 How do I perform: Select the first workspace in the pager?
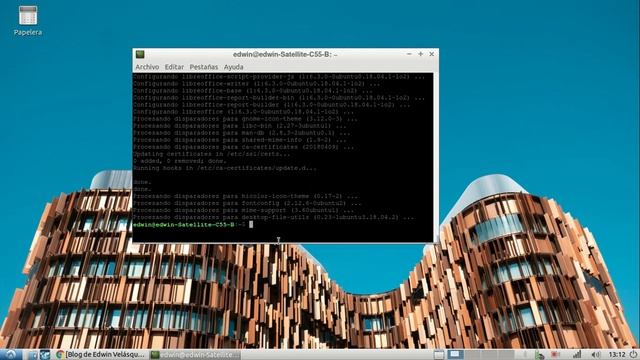[455, 354]
